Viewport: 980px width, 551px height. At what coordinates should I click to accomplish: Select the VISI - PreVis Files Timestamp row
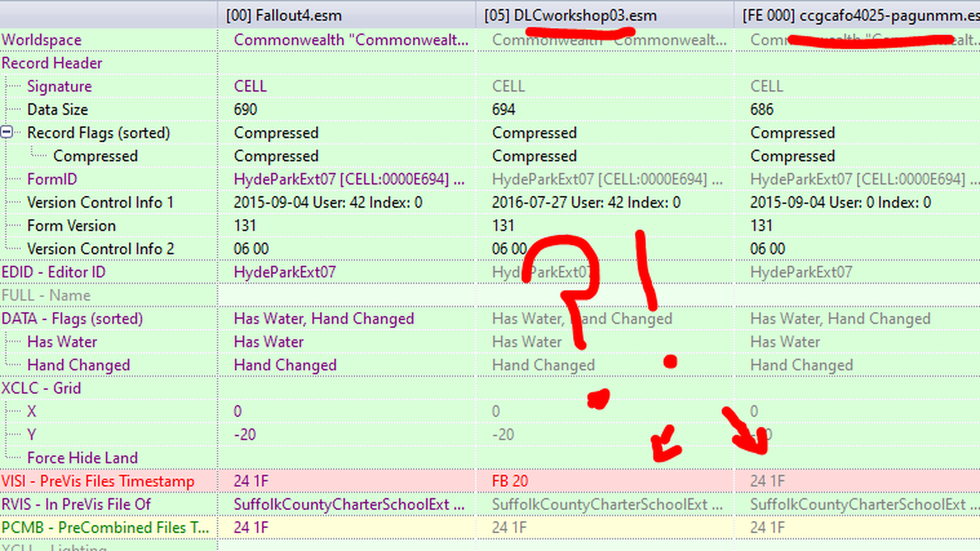[x=98, y=482]
